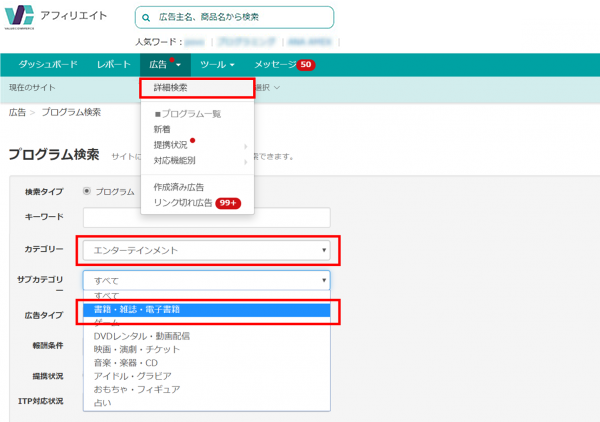
Task: Open the カテゴリー dropdown showing エンターテインメント
Action: tap(207, 250)
